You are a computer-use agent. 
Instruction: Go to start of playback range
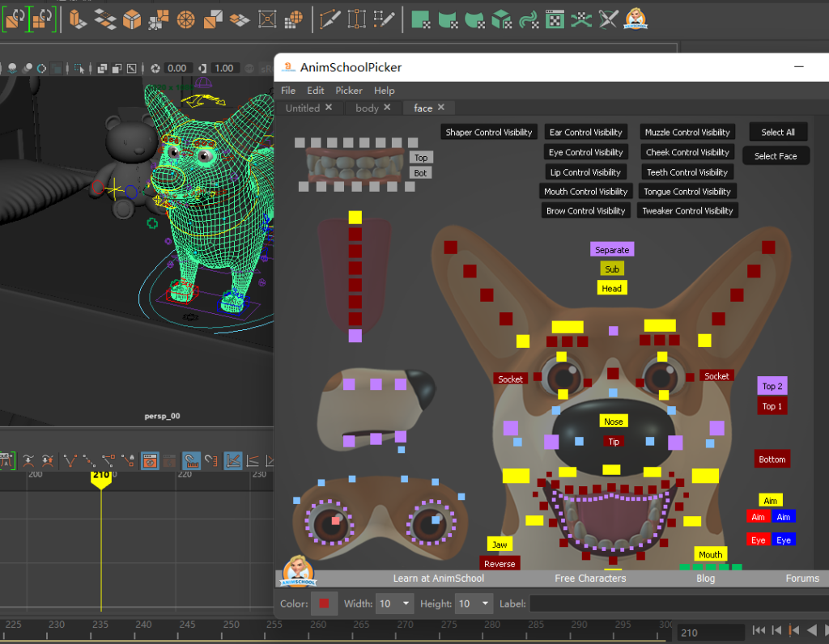point(759,629)
